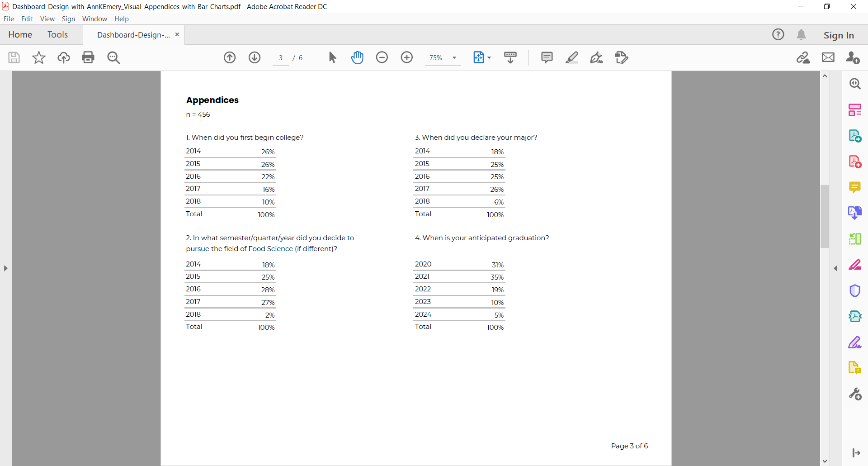This screenshot has width=868, height=466.
Task: Open the search magnifier in tools pane
Action: [x=855, y=83]
